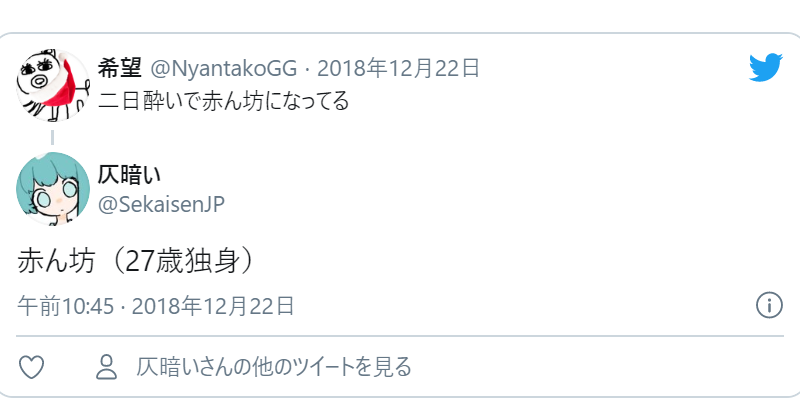
Task: Click the divider line above the like row
Action: [399, 336]
